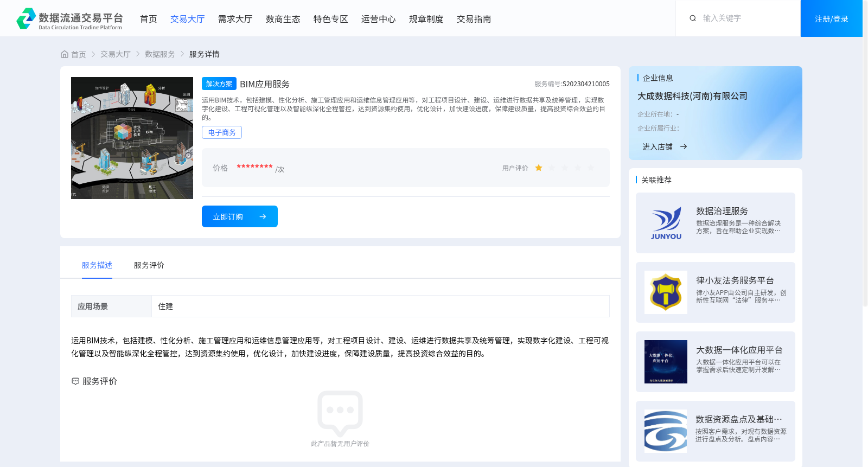Click the 注册/登录 button
868x467 pixels.
coord(832,18)
